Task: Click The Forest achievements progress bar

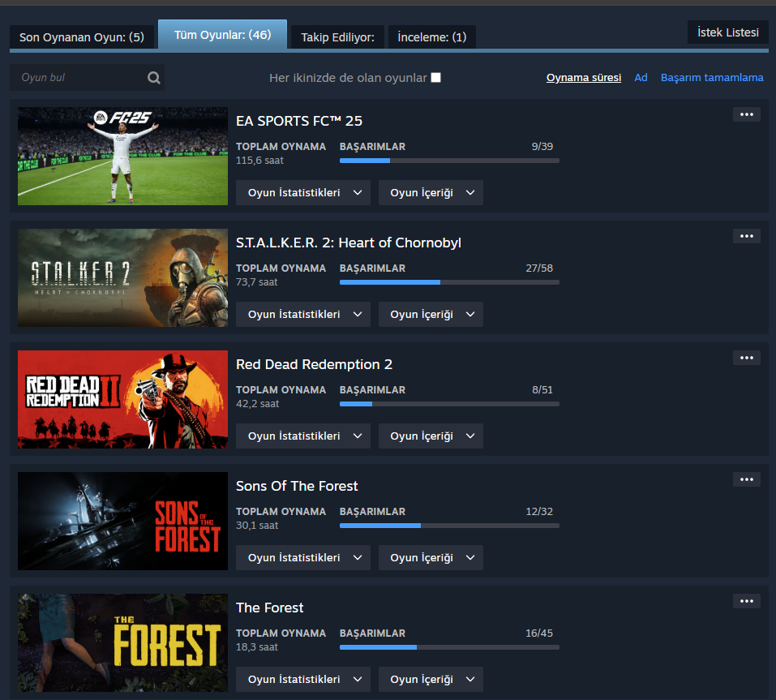Action: click(x=449, y=647)
